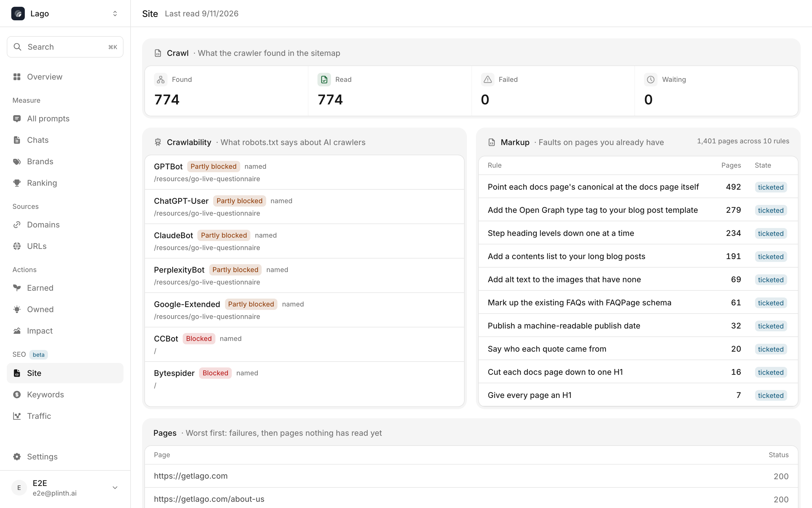Image resolution: width=812 pixels, height=508 pixels.
Task: Click the Settings gear icon
Action: coord(17,457)
